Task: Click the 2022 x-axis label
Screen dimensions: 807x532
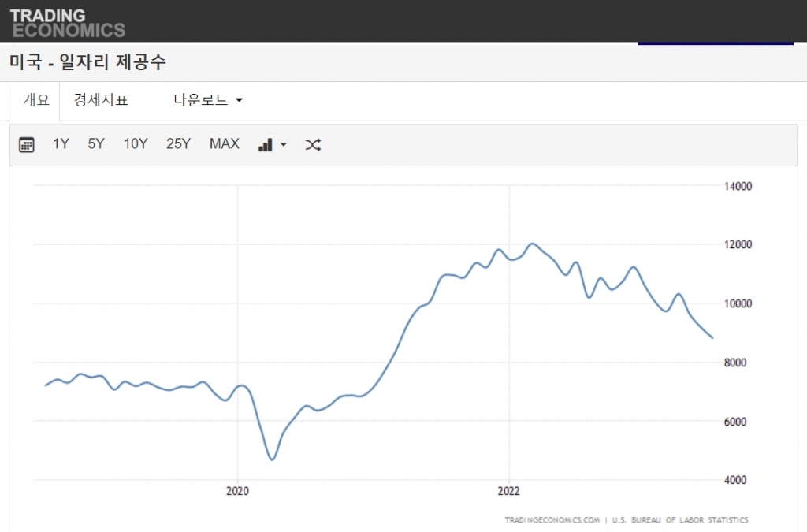Action: [509, 491]
